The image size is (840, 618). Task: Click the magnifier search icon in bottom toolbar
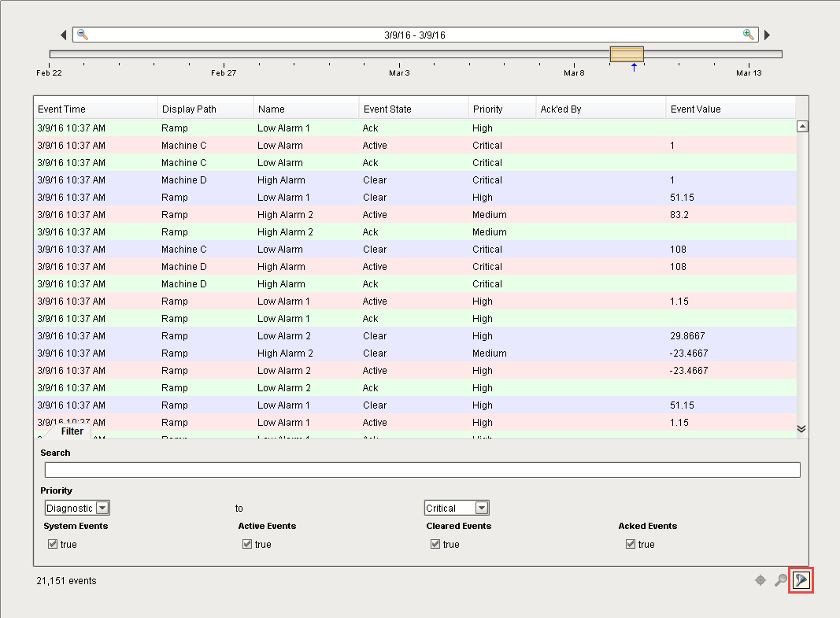coord(780,580)
